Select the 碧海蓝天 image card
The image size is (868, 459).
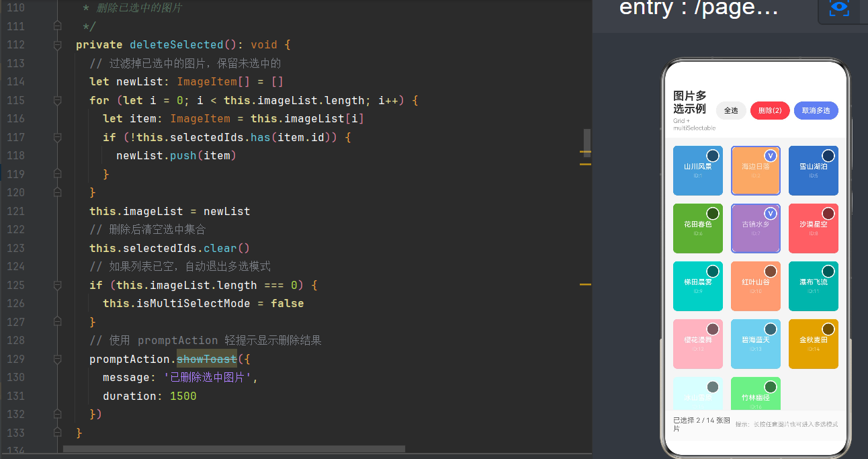756,344
